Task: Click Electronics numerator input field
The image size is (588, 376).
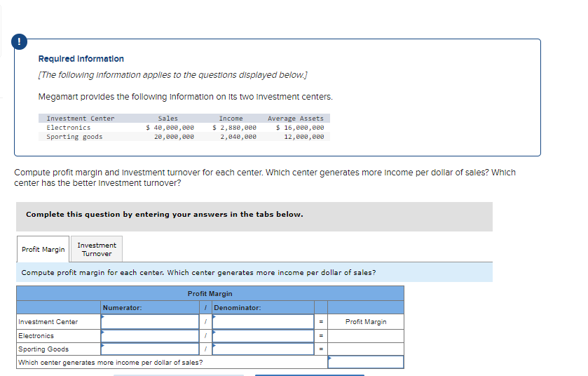Action: (150, 336)
